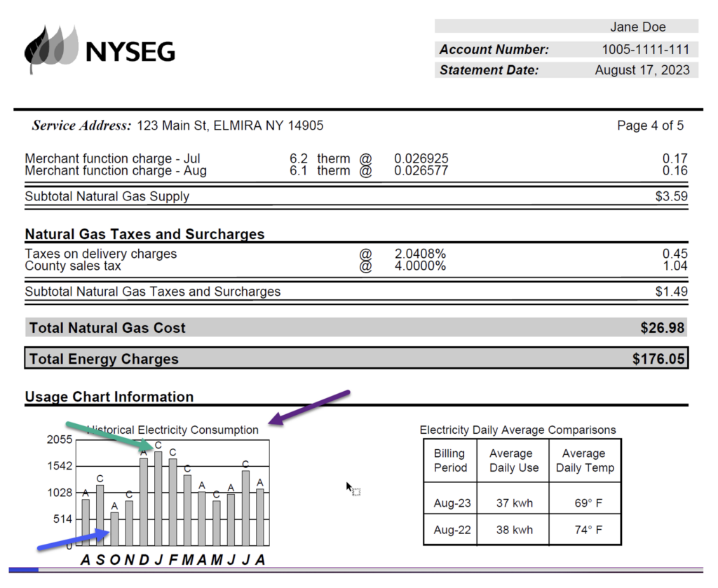
Task: Select the customer name Jane Doe
Action: click(637, 27)
